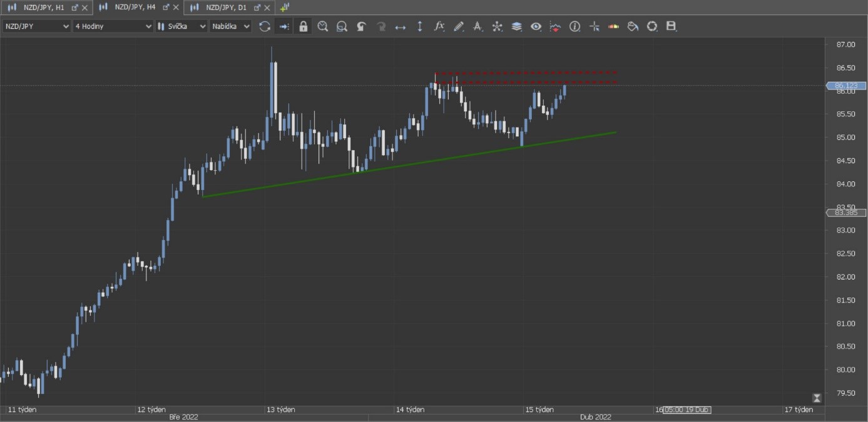Toggle the chart lock padlock
The height and width of the screenshot is (422, 868).
[304, 26]
